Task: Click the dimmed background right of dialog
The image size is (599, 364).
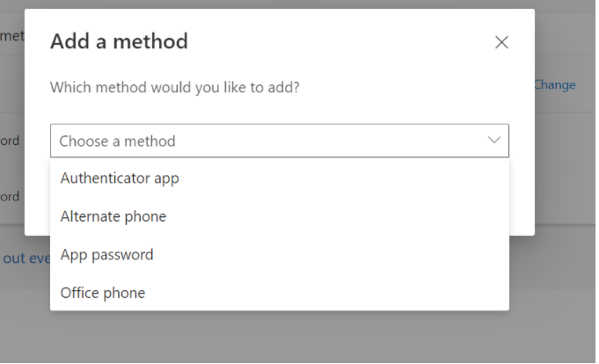Action: point(566,176)
